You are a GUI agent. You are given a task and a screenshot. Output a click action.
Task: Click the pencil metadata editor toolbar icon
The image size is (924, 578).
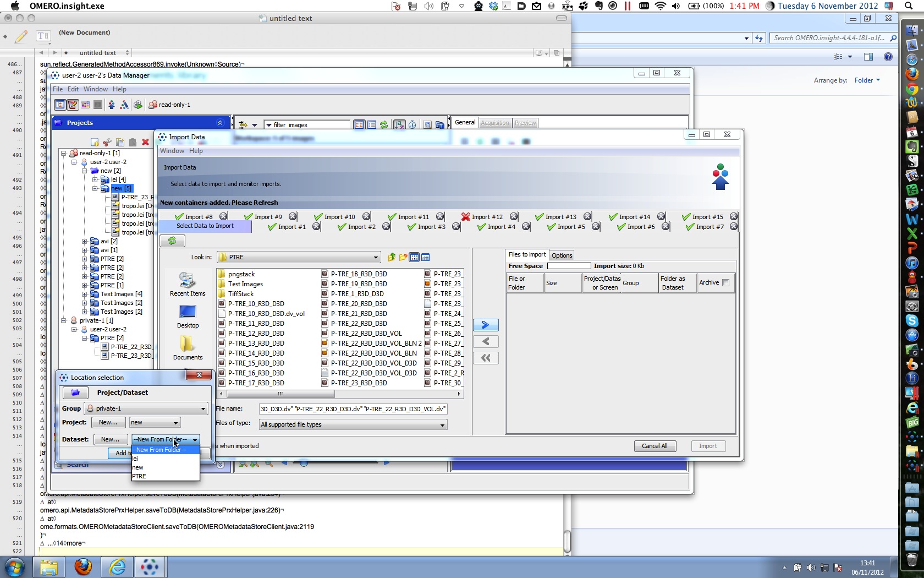point(72,105)
